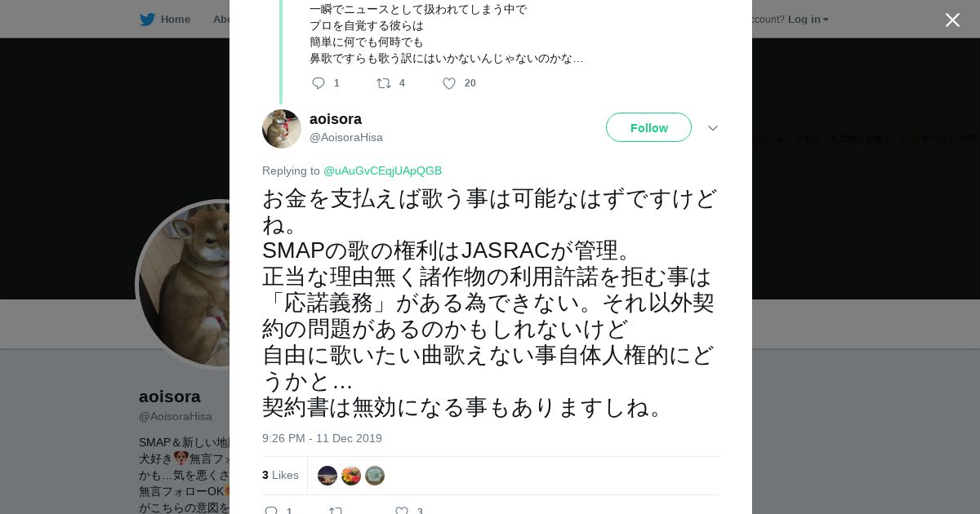This screenshot has height=514, width=980.
Task: Open aoisora's avatar in the tweet header
Action: (x=282, y=129)
